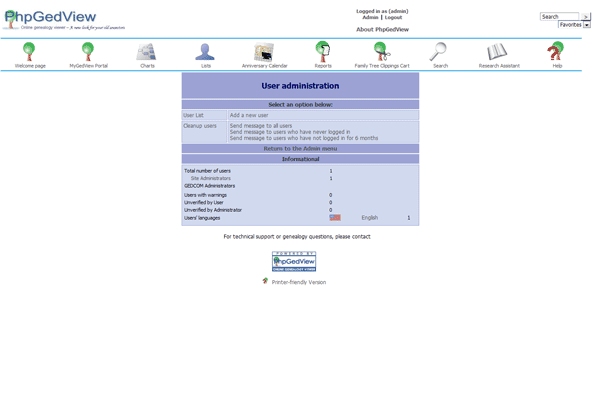Open the Lists icon

tap(205, 52)
